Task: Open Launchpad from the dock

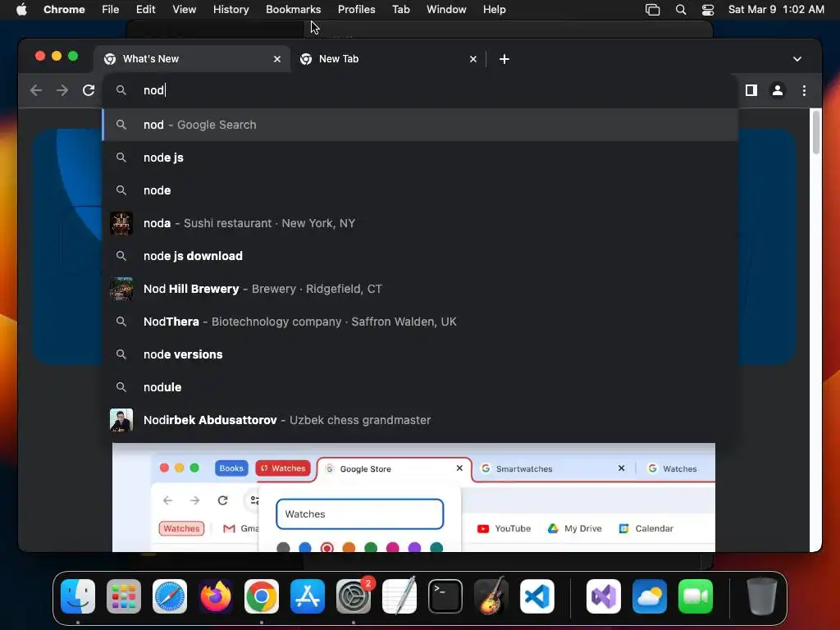Action: tap(124, 596)
